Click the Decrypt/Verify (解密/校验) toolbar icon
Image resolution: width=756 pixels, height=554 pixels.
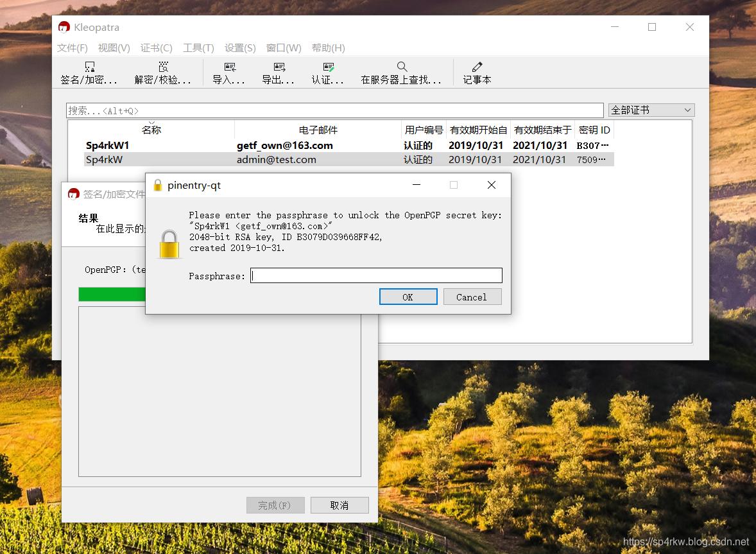pyautogui.click(x=163, y=67)
